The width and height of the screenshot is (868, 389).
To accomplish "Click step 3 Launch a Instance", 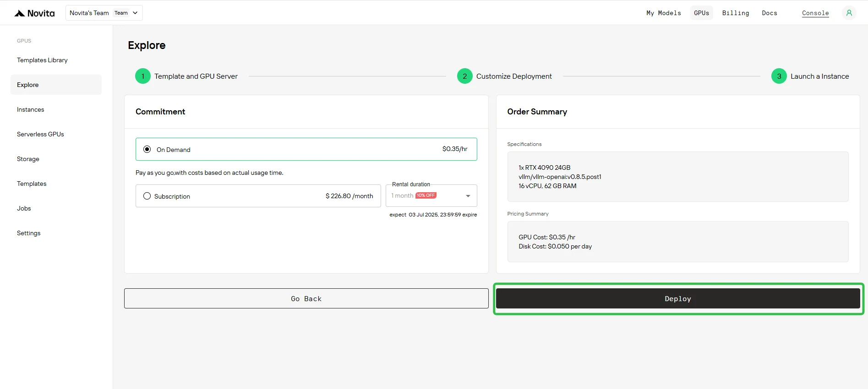I will click(810, 76).
